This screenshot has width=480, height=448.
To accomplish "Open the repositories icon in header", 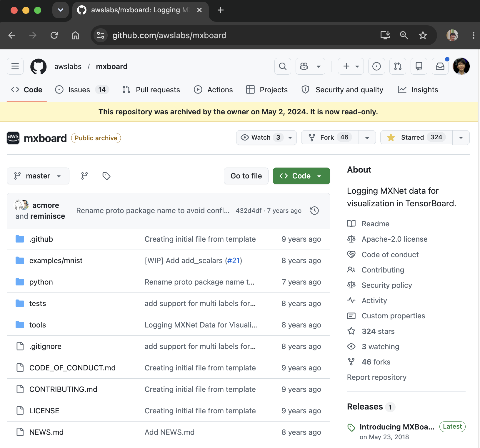I will (x=419, y=66).
